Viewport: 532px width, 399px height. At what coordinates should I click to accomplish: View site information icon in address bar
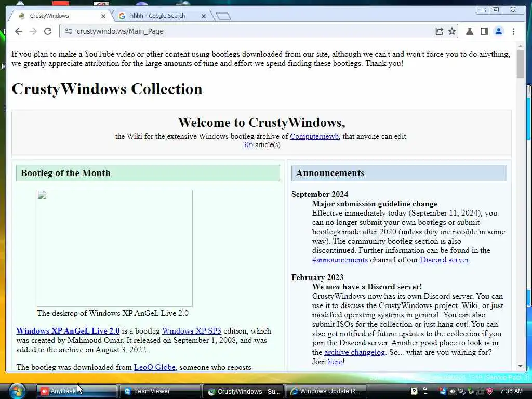(x=68, y=31)
